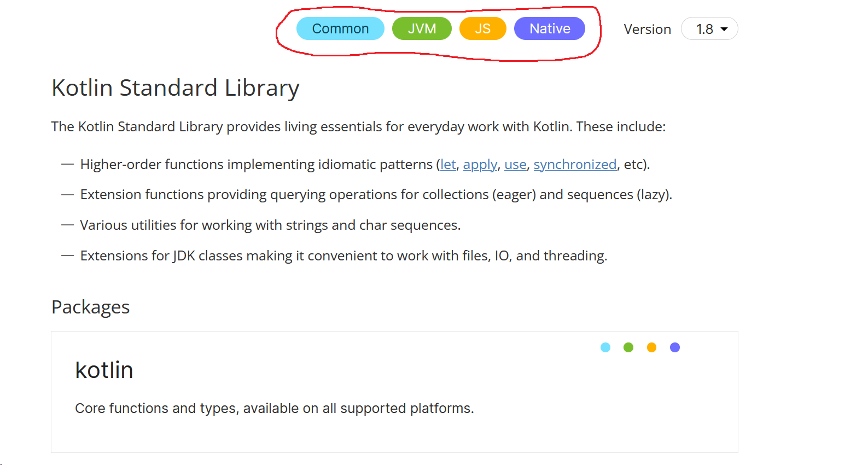Open the "let" function documentation link

(x=447, y=164)
